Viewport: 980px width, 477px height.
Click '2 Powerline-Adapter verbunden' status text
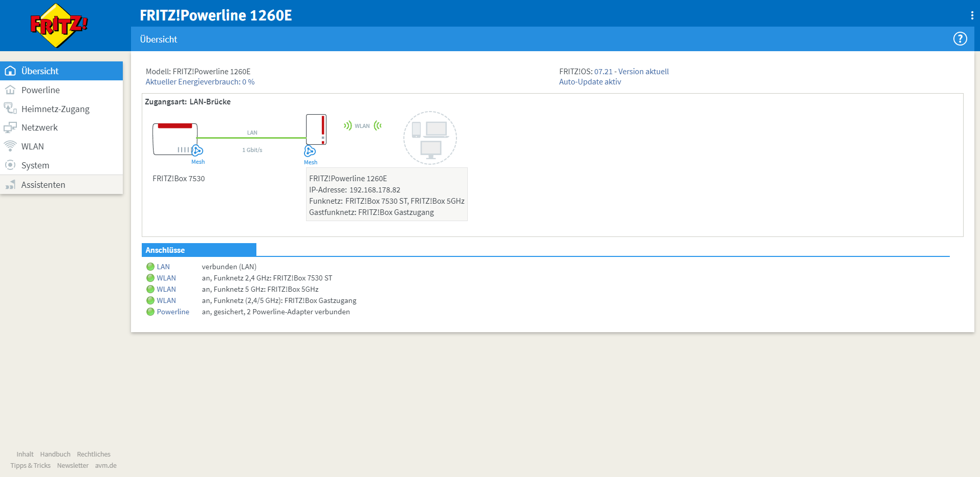pos(298,312)
